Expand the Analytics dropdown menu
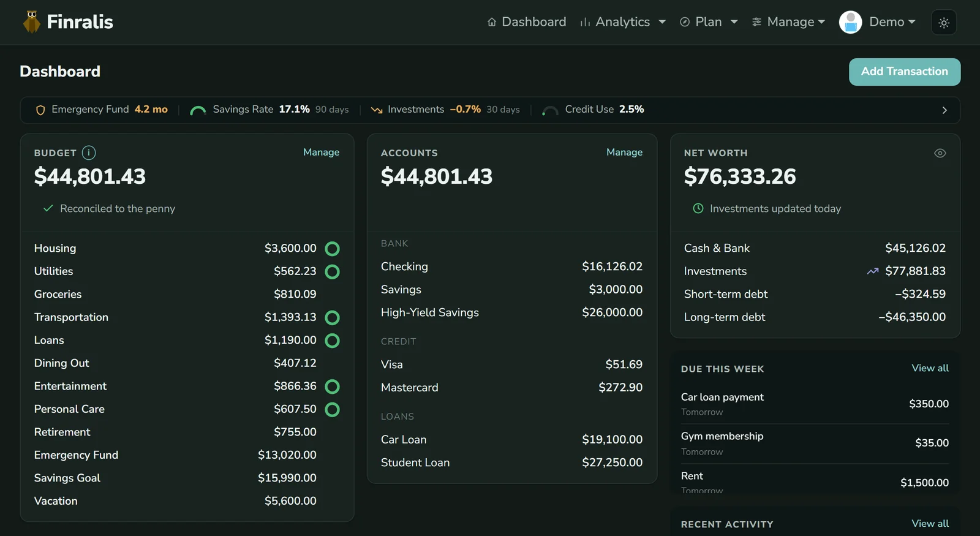This screenshot has width=980, height=536. coord(623,22)
